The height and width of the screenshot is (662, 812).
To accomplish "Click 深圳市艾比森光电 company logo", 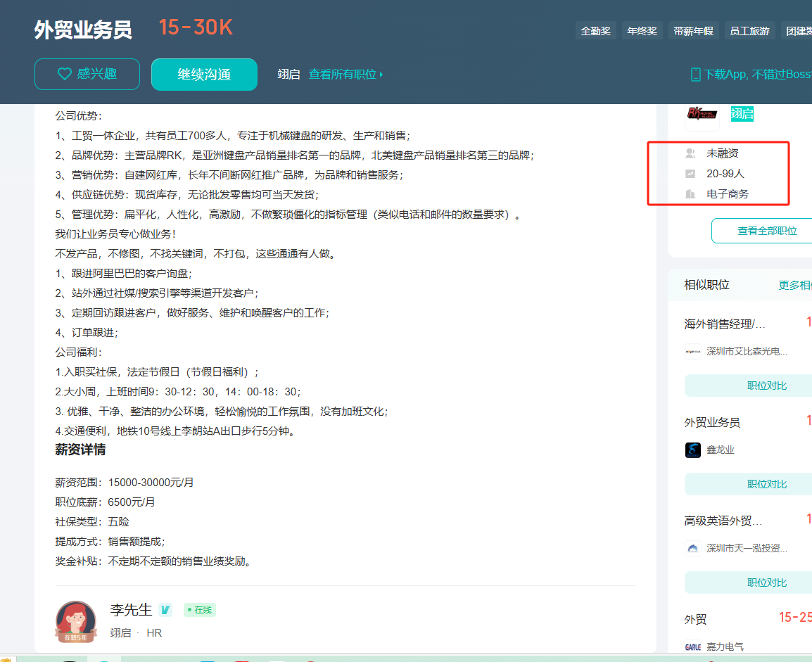I will (x=693, y=351).
